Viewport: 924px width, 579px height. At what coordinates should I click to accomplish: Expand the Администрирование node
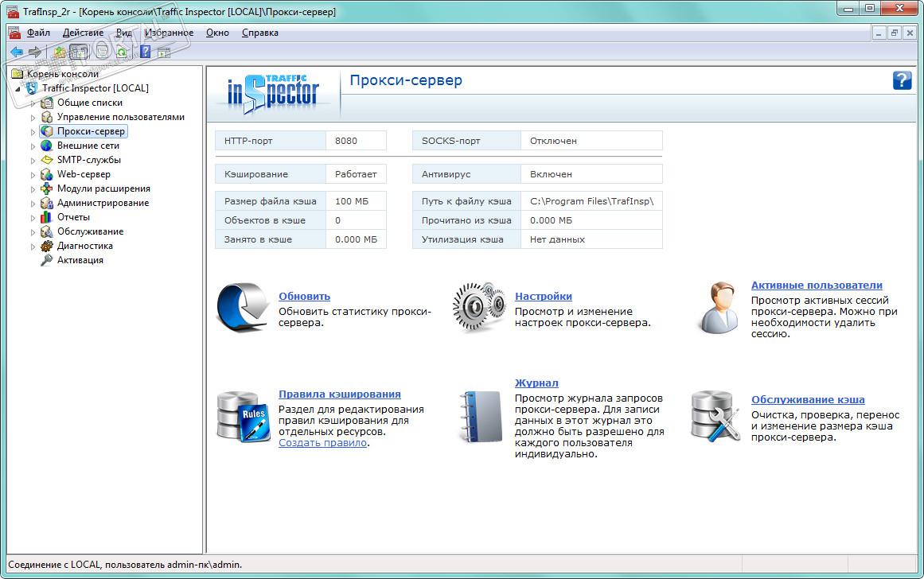click(33, 204)
